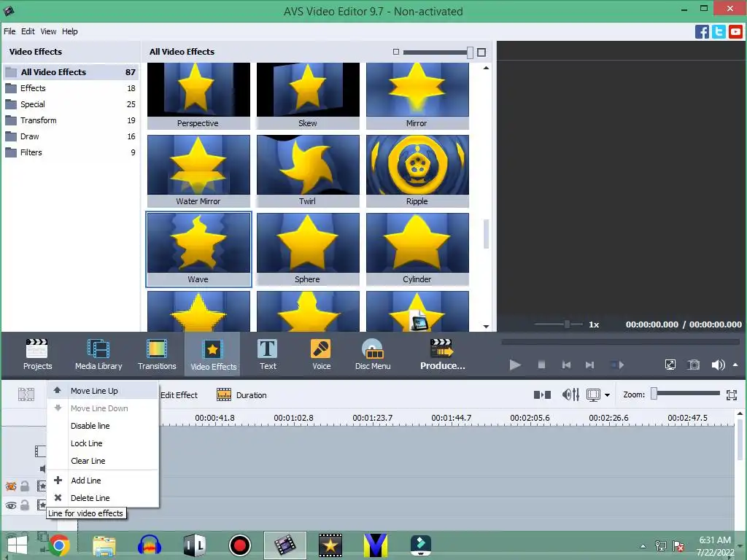Choose Move Line Up
Image resolution: width=747 pixels, height=560 pixels.
point(103,391)
